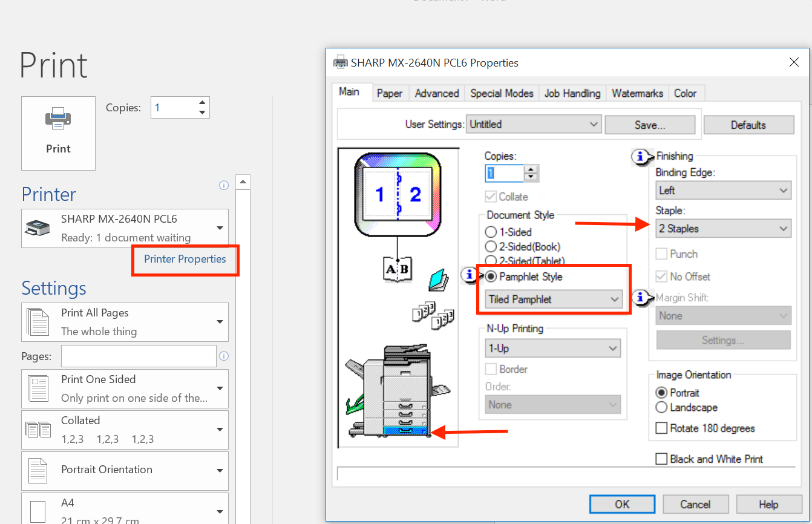Click the OK button
The width and height of the screenshot is (812, 524).
621,504
